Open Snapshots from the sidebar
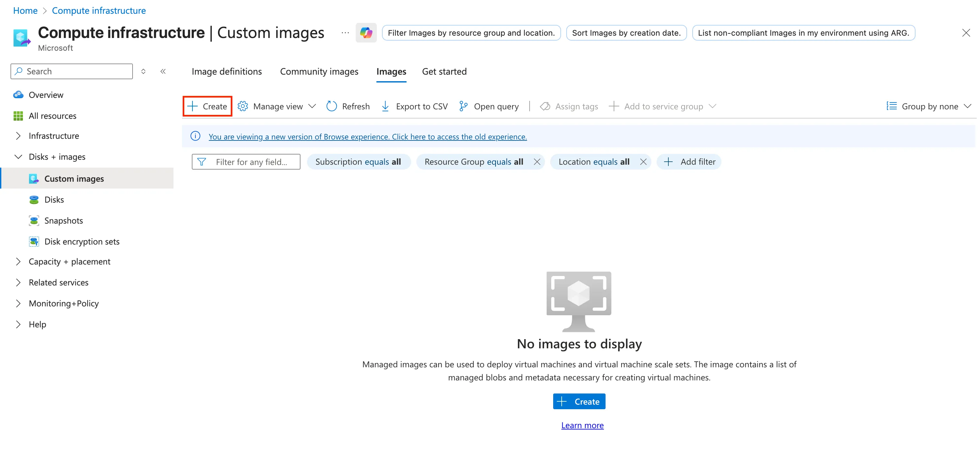This screenshot has height=457, width=980. (x=63, y=220)
